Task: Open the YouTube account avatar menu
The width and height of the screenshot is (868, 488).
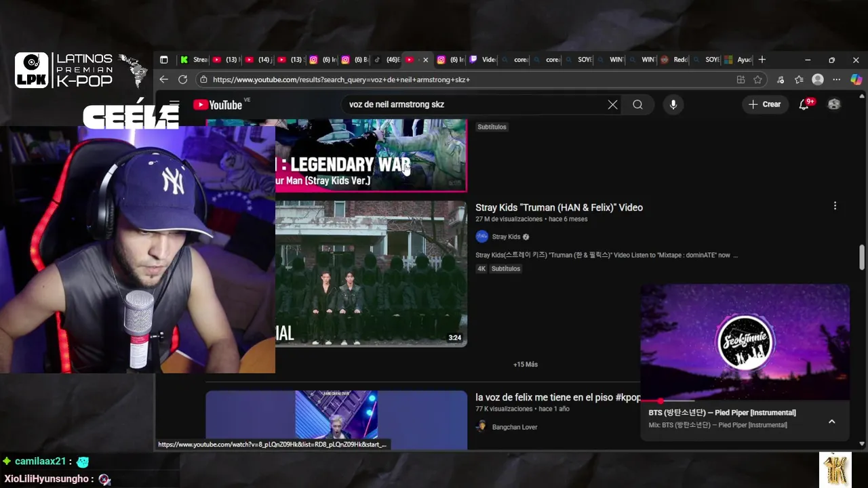Action: point(834,104)
